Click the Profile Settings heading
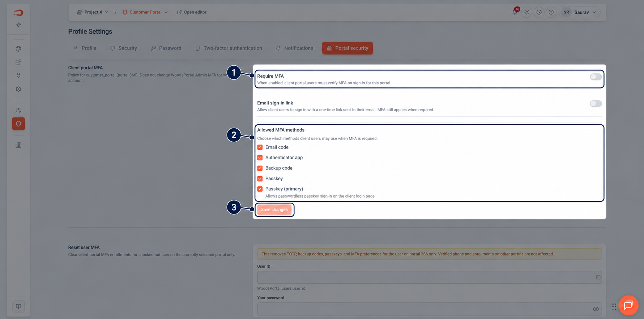 (90, 31)
